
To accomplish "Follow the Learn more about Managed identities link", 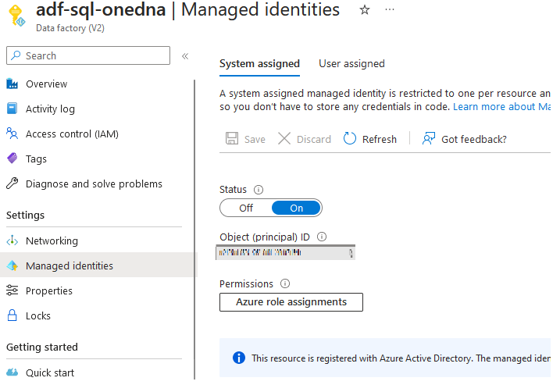I will 501,106.
